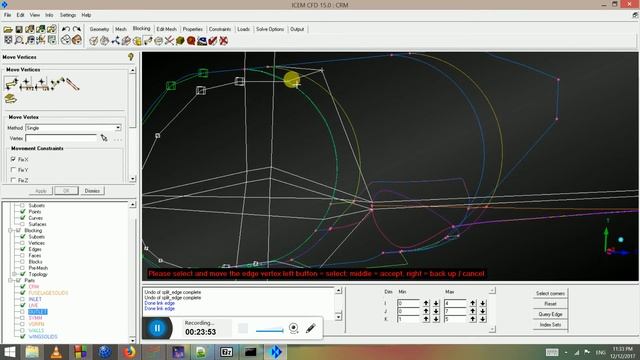This screenshot has height=360, width=640.
Task: Click the Split Block icon
Action: tap(104, 41)
